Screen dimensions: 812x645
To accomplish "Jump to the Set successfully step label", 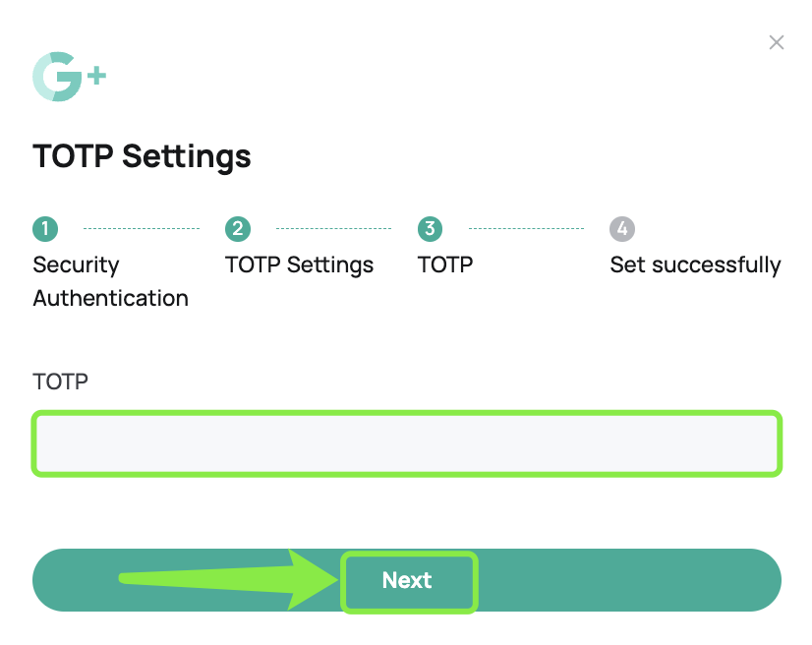I will point(695,264).
